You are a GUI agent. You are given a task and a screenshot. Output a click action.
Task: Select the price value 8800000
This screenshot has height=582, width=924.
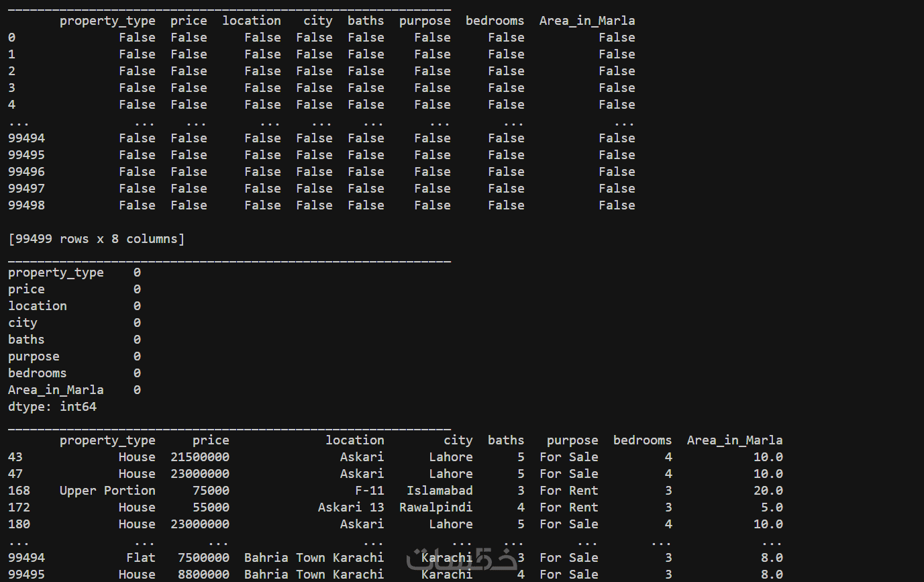coord(203,575)
